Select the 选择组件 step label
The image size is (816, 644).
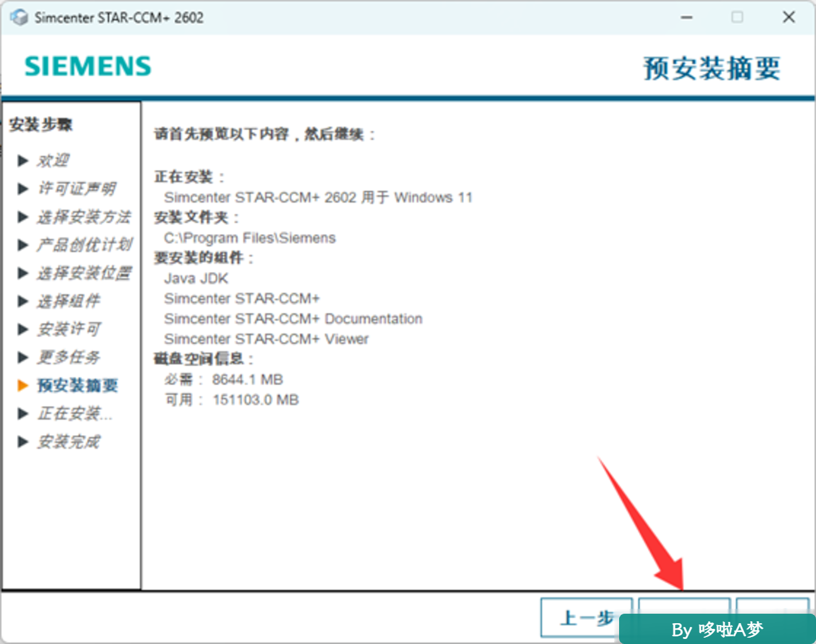[x=68, y=301]
